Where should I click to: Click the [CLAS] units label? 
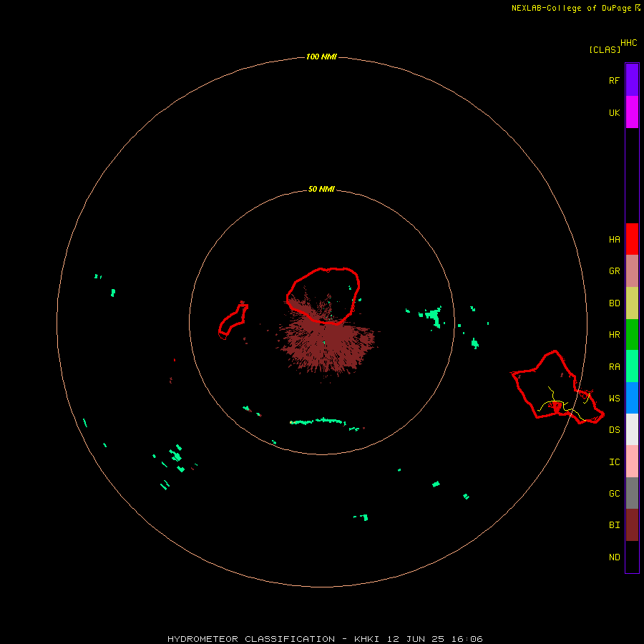click(x=605, y=49)
